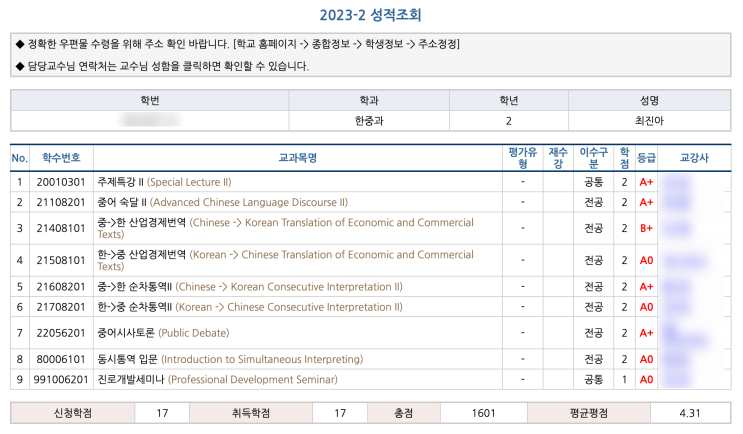Open professor contact for 한->중 산업경제번역 row

click(685, 261)
